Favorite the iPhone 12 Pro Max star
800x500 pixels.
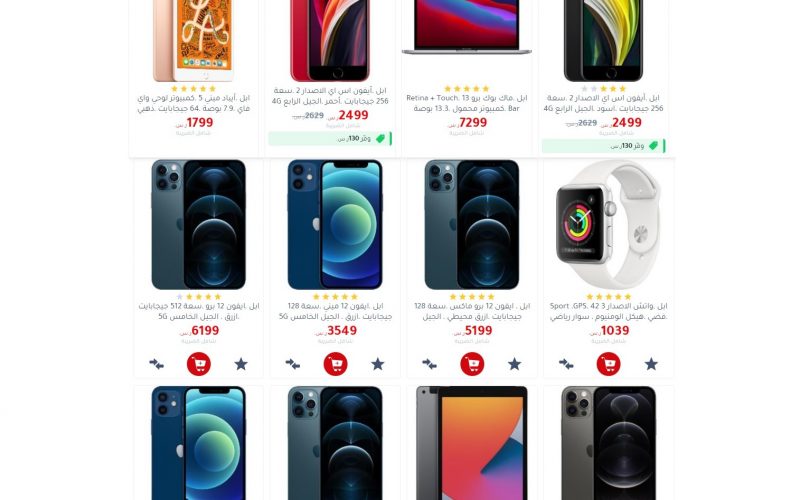tap(514, 364)
